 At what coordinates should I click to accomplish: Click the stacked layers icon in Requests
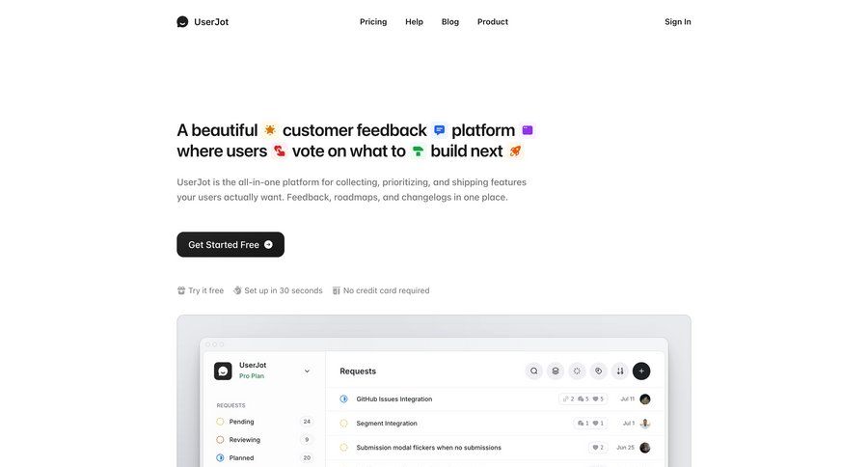556,371
